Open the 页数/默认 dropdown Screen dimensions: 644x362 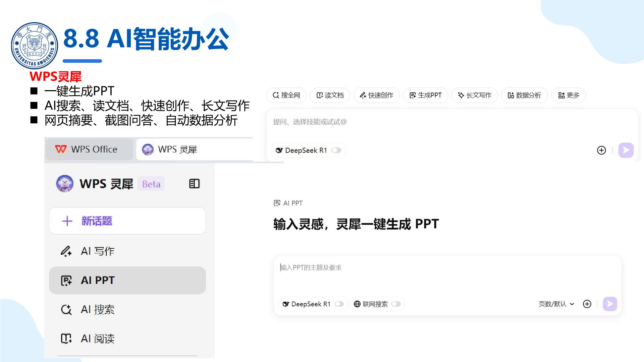point(556,304)
